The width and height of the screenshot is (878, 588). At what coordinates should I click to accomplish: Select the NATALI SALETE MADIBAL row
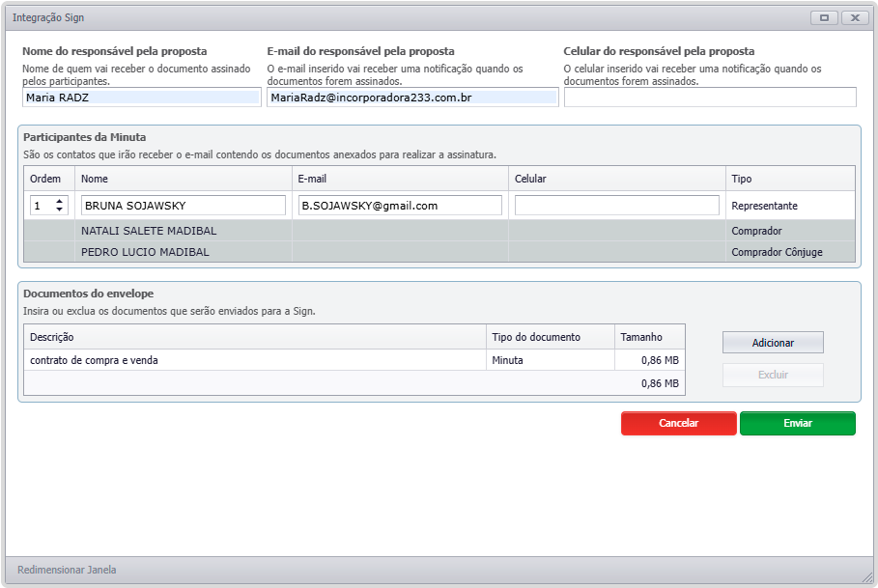(149, 231)
